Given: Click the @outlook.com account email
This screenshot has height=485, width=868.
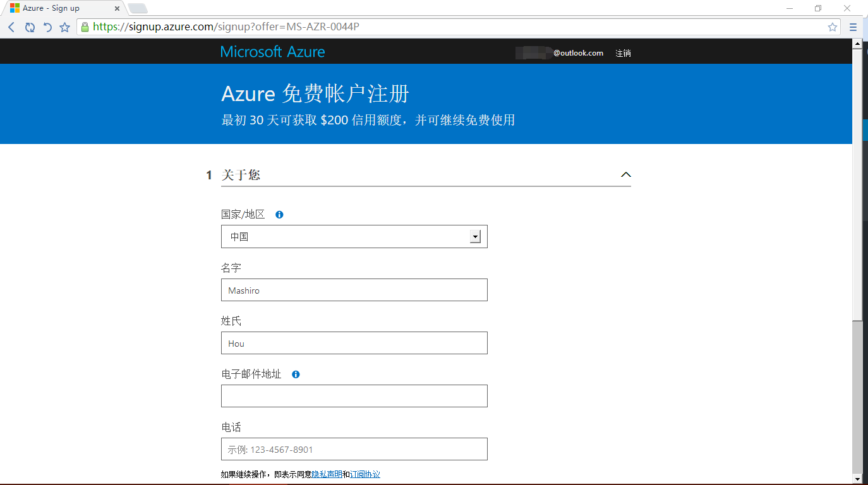Looking at the screenshot, I should pyautogui.click(x=578, y=53).
